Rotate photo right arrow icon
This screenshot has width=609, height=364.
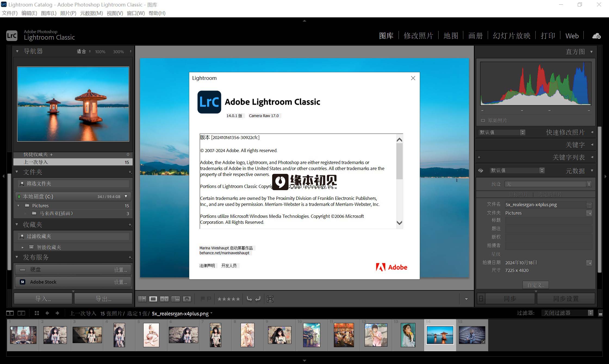pyautogui.click(x=258, y=299)
